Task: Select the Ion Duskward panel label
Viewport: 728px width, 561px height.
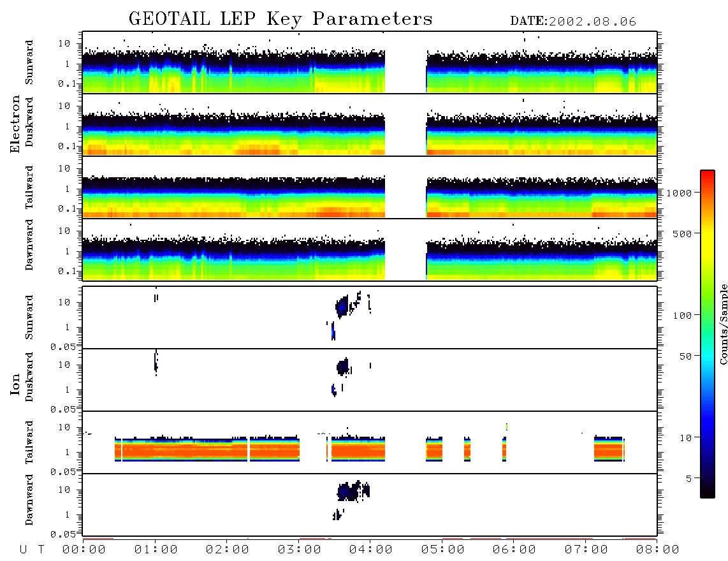Action: click(x=29, y=377)
